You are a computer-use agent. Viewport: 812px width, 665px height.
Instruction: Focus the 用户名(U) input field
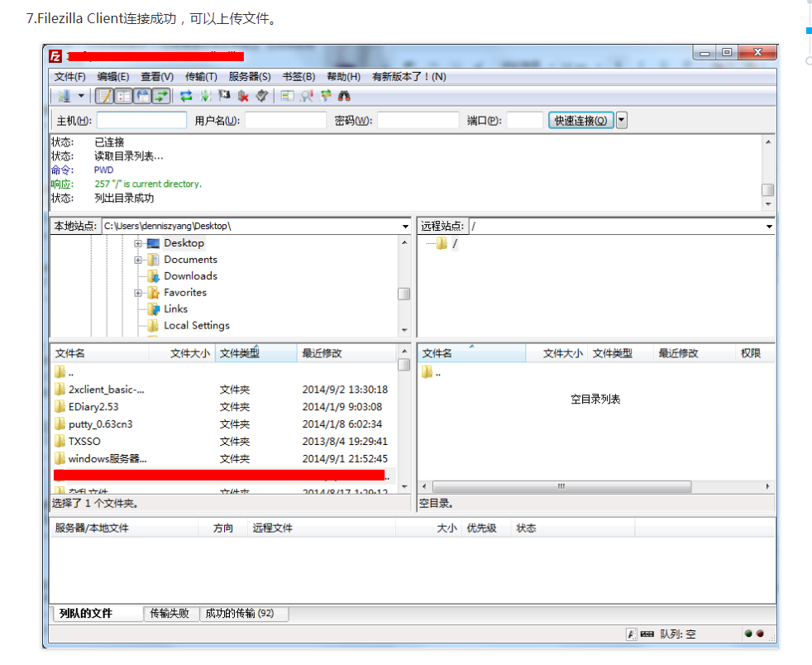click(286, 120)
